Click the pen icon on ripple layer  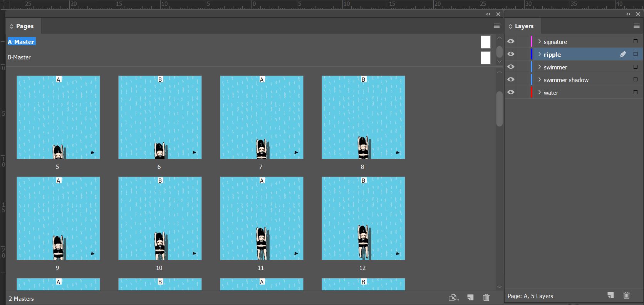[x=623, y=54]
